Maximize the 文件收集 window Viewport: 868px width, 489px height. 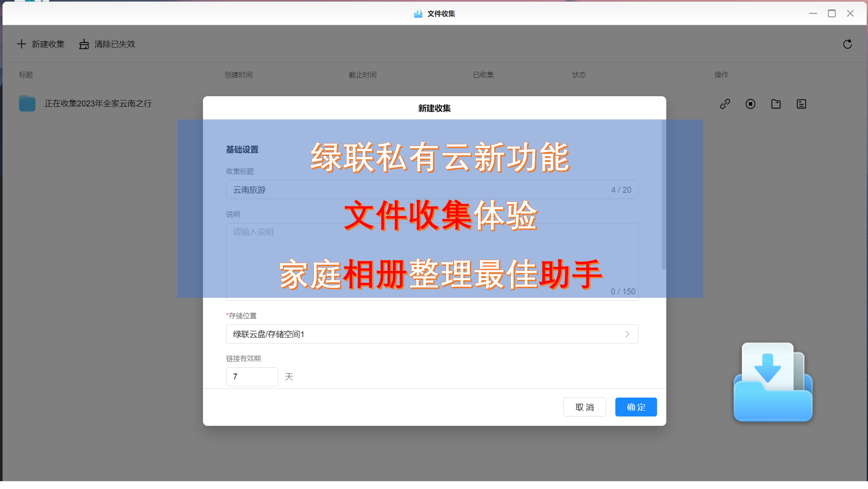(x=831, y=13)
